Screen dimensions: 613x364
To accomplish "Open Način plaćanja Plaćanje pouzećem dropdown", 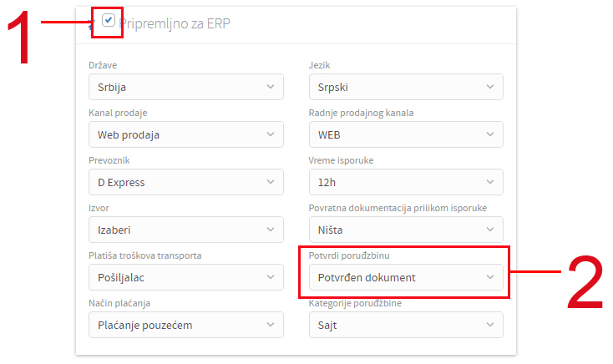I will click(x=186, y=325).
